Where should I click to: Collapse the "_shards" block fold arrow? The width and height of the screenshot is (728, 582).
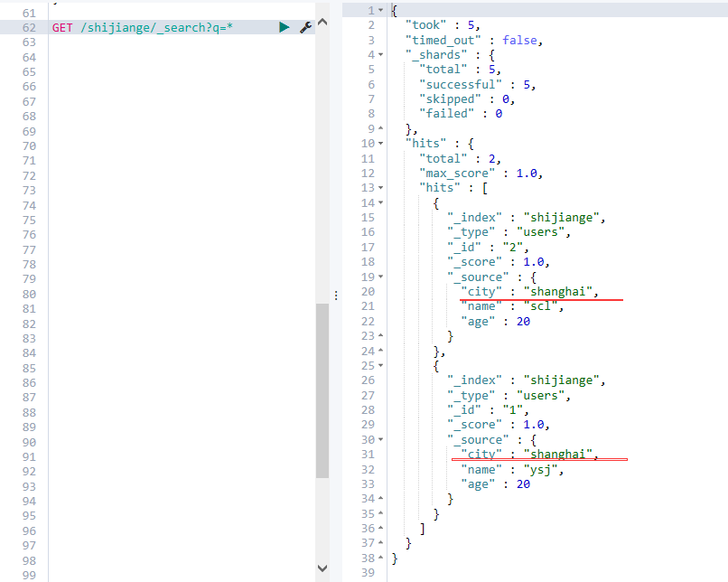pyautogui.click(x=381, y=54)
